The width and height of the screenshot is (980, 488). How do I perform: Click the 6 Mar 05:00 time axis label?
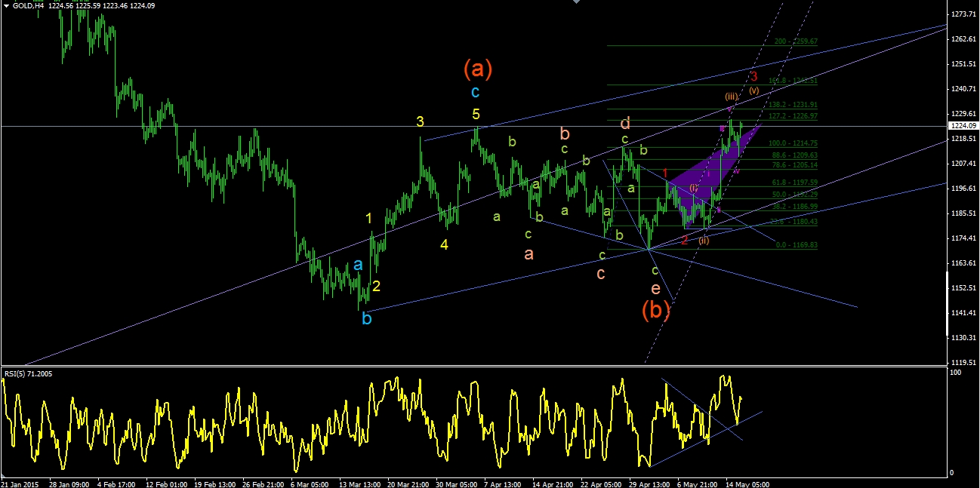[x=310, y=483]
